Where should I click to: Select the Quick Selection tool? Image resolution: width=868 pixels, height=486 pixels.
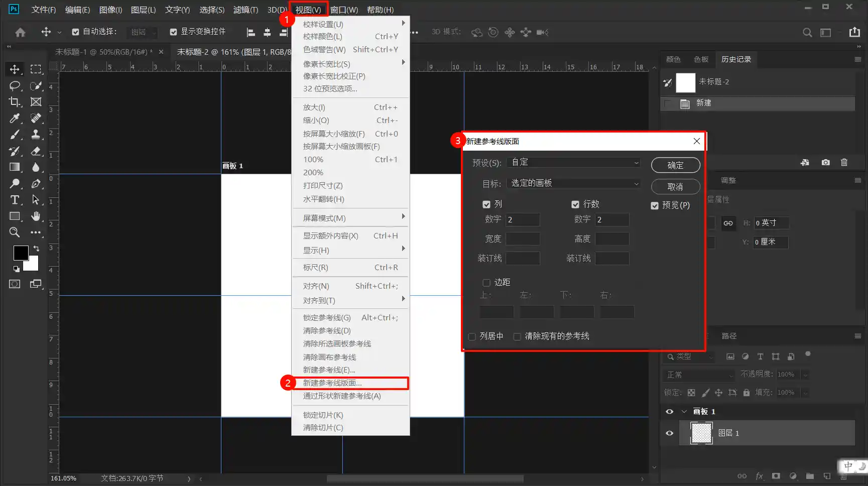tap(36, 86)
